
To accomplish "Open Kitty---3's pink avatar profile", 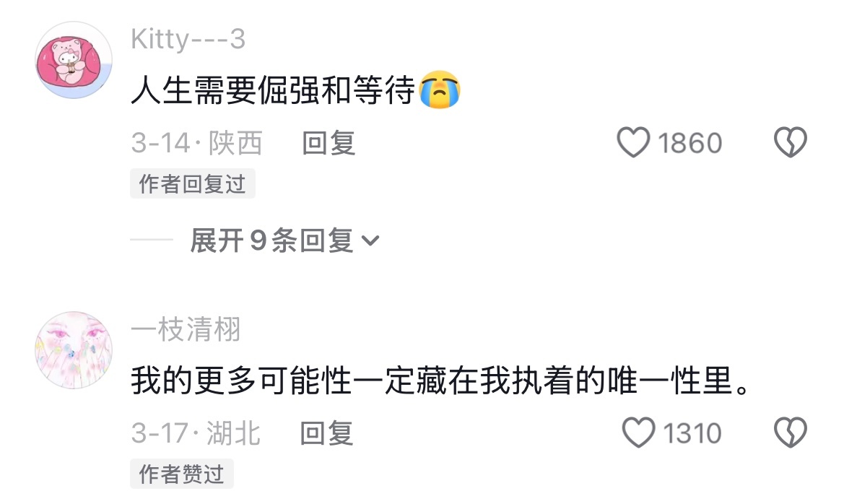I will click(74, 60).
